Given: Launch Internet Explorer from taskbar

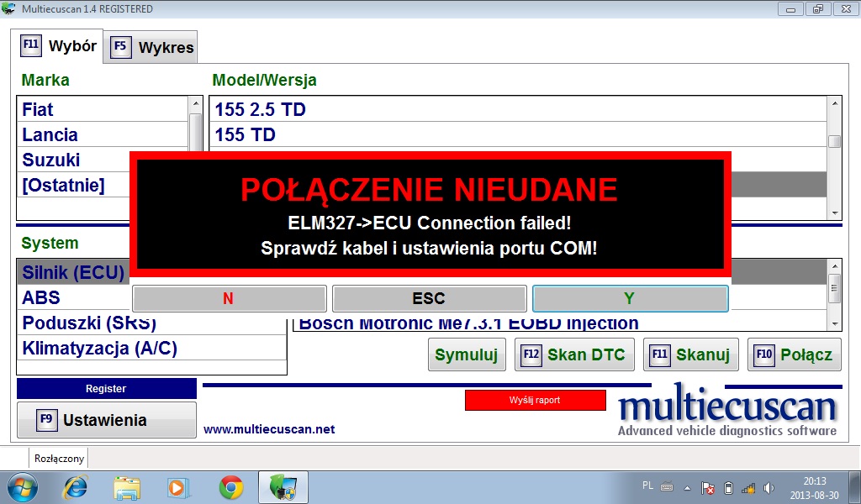Looking at the screenshot, I should click(75, 487).
